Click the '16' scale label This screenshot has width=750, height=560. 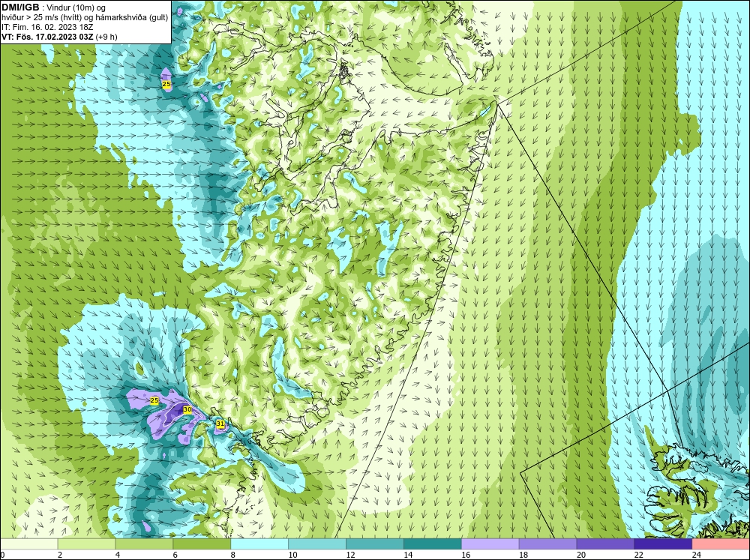coord(466,555)
